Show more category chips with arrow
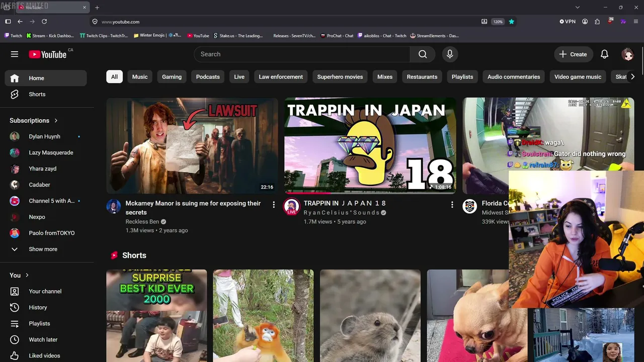Screen dimensions: 644x362 (632, 77)
